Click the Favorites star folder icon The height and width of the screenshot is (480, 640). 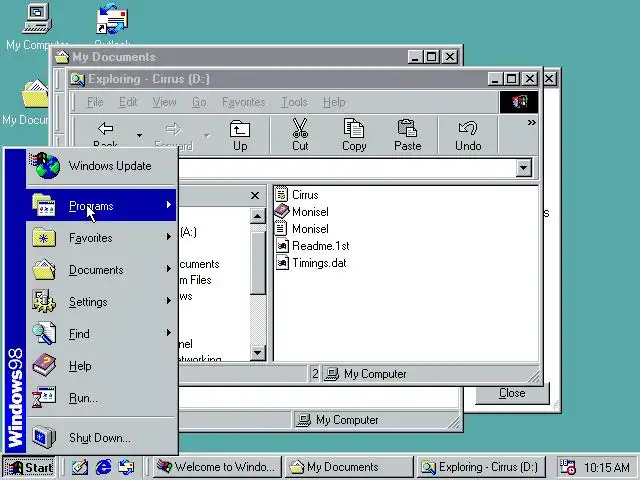(44, 237)
